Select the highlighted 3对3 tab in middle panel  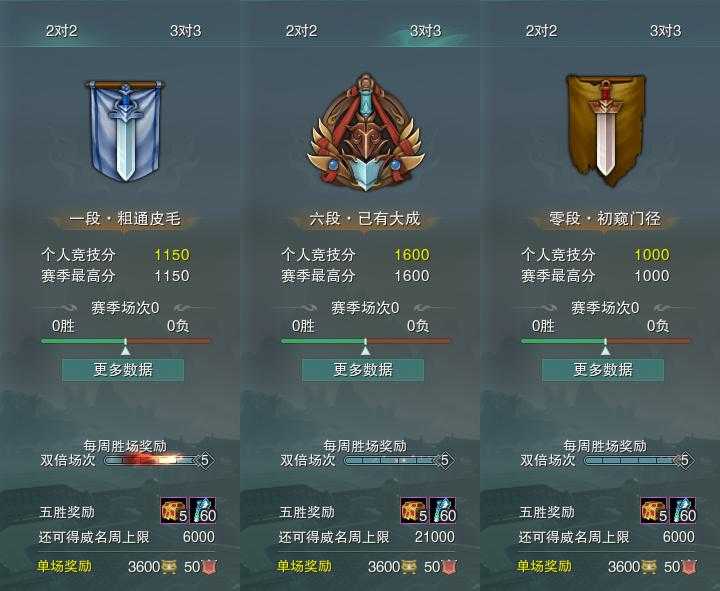(425, 31)
